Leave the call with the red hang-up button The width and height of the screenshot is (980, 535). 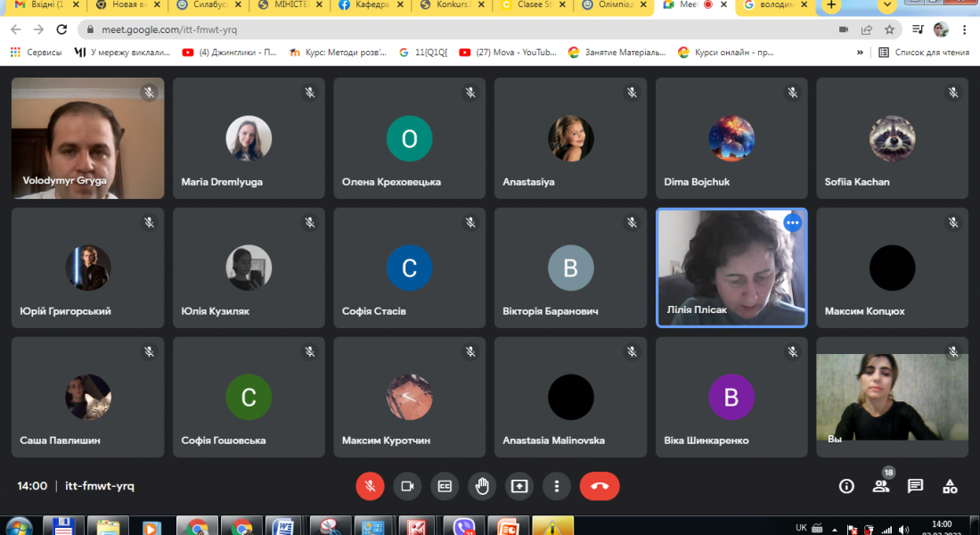[x=600, y=486]
